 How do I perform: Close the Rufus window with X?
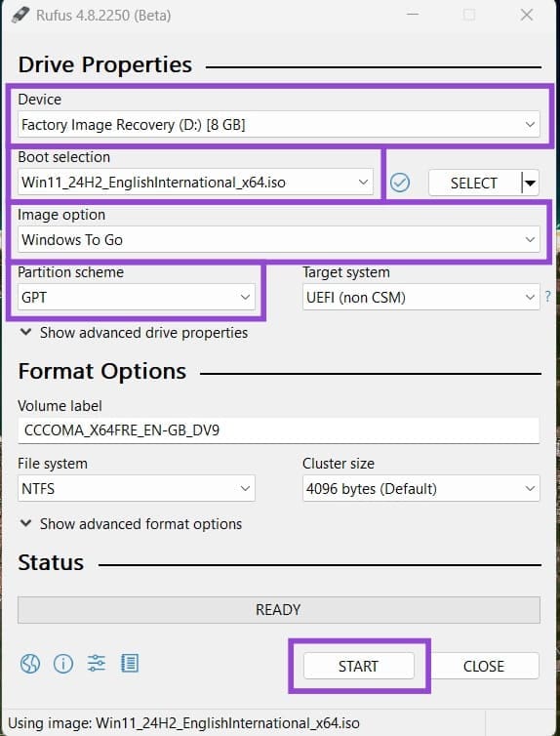(x=527, y=15)
